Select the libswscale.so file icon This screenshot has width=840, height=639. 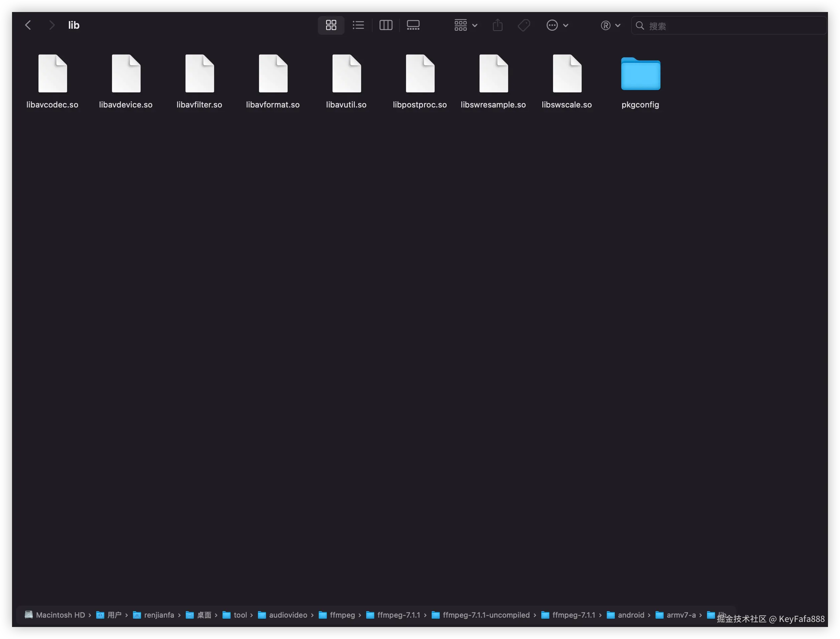tap(567, 74)
